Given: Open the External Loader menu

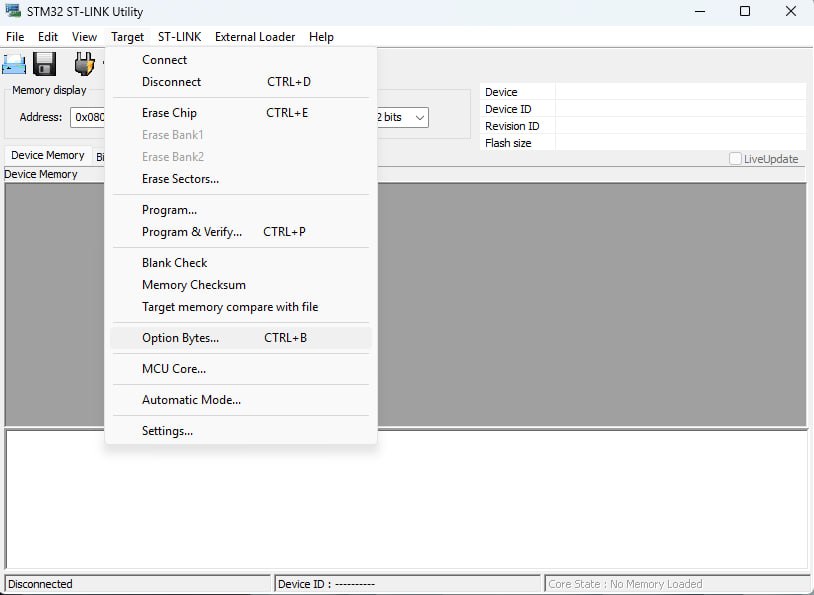Looking at the screenshot, I should point(255,37).
